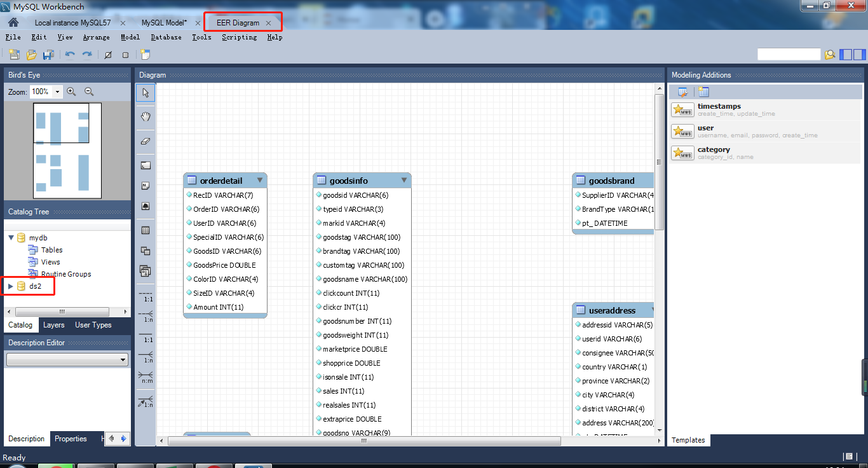Viewport: 868px width, 468px height.
Task: Select the Image placement tool
Action: [x=146, y=207]
